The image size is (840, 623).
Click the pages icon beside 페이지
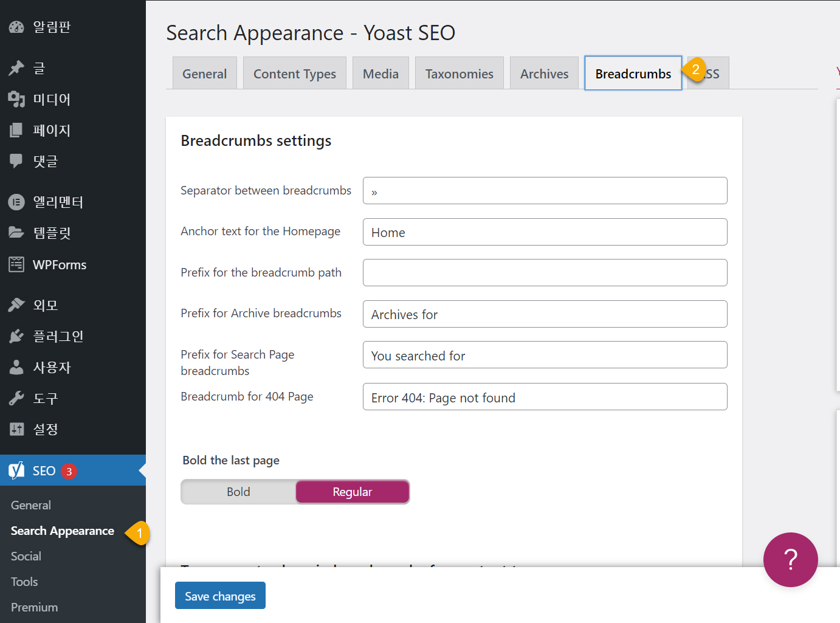[x=16, y=130]
